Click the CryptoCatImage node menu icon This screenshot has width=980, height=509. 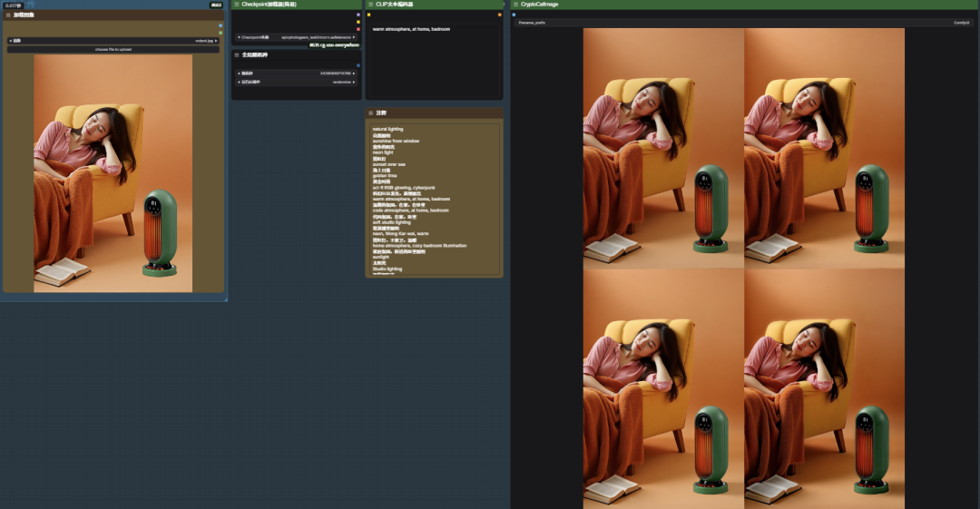515,4
